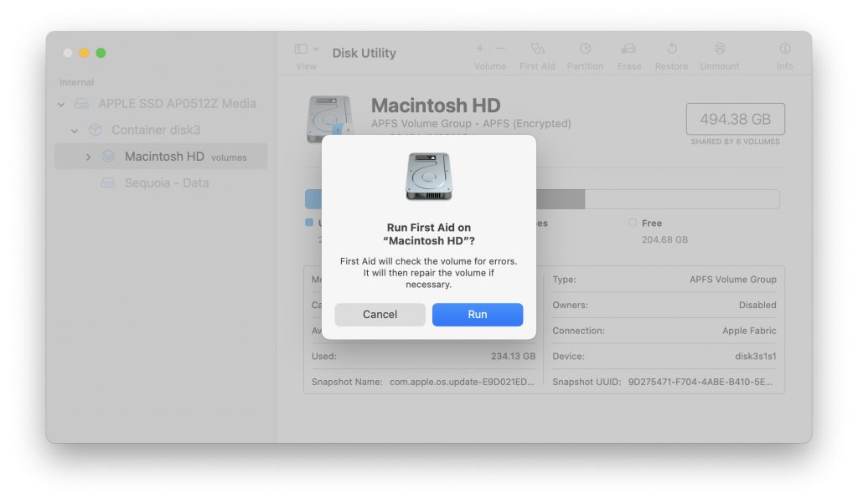Select Macintosh HD in the sidebar
Image resolution: width=858 pixels, height=504 pixels.
tap(164, 157)
